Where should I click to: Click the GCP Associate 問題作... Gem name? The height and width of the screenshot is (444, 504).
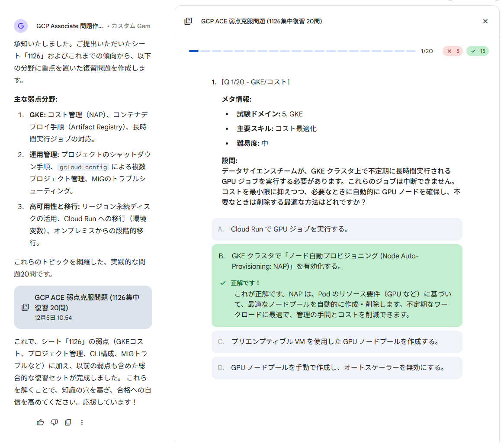click(x=70, y=26)
